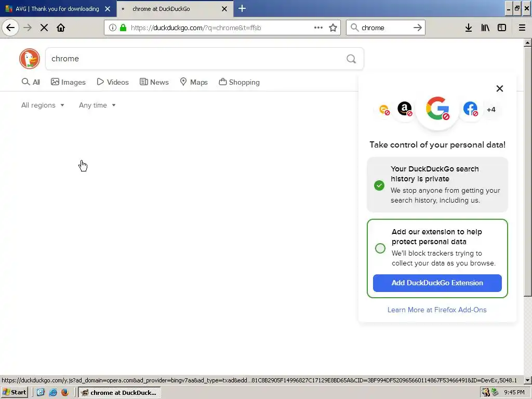The width and height of the screenshot is (532, 399).
Task: Click the blocked Google tracker icon
Action: (x=437, y=109)
